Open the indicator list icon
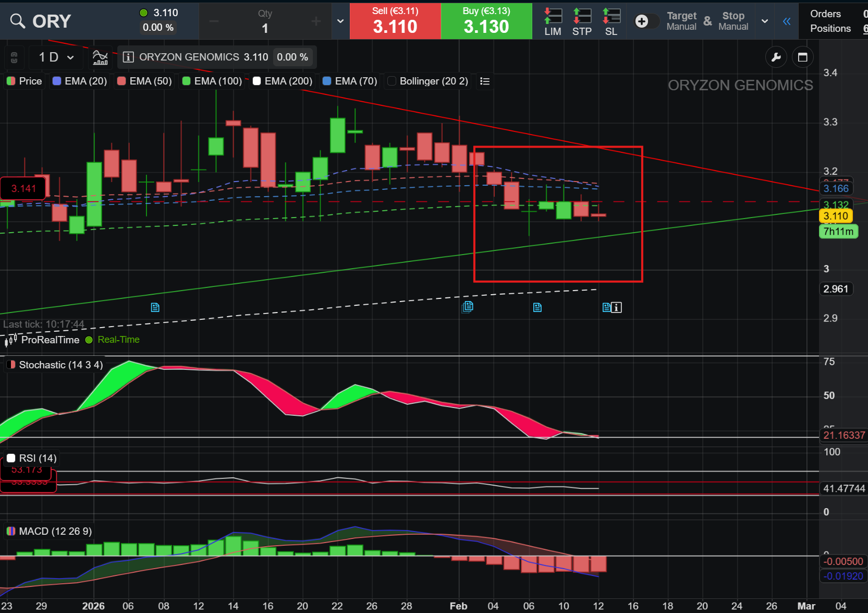868x613 pixels. click(485, 81)
